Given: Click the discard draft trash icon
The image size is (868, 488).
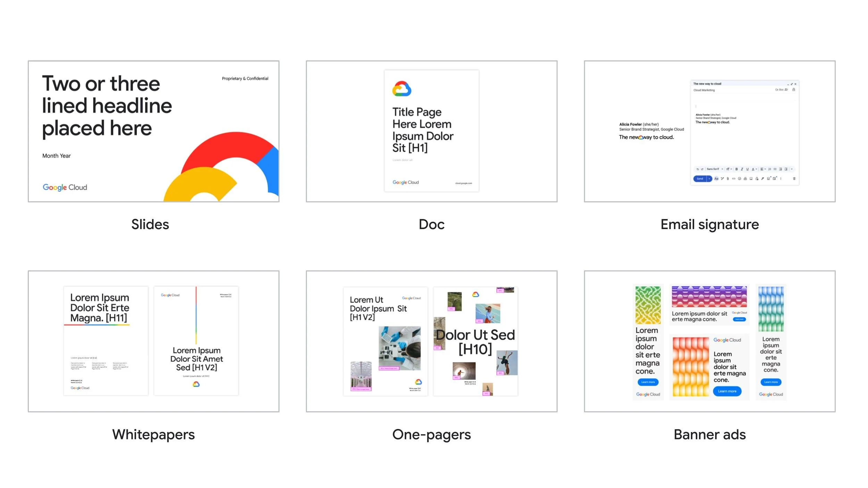Looking at the screenshot, I should click(794, 179).
